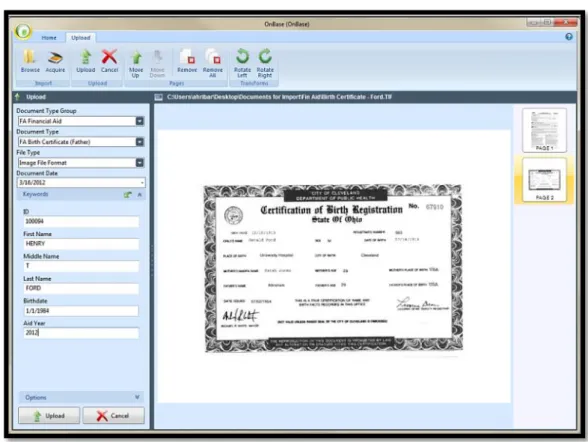Click the Last Name field containing FORD
This screenshot has width=588, height=442.
[x=81, y=288]
